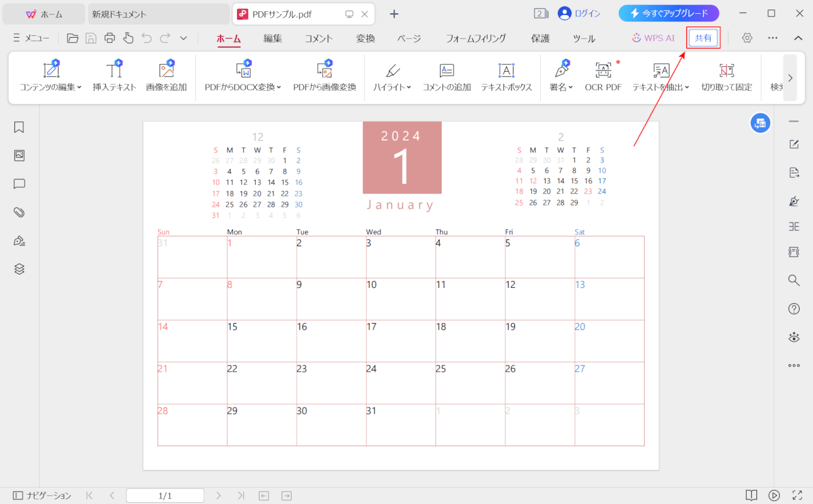Click the print icon in quick toolbar
This screenshot has height=504, width=813.
click(x=110, y=38)
